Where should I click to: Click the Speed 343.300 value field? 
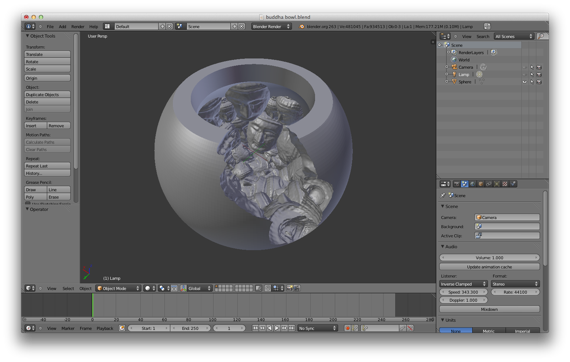pyautogui.click(x=463, y=292)
